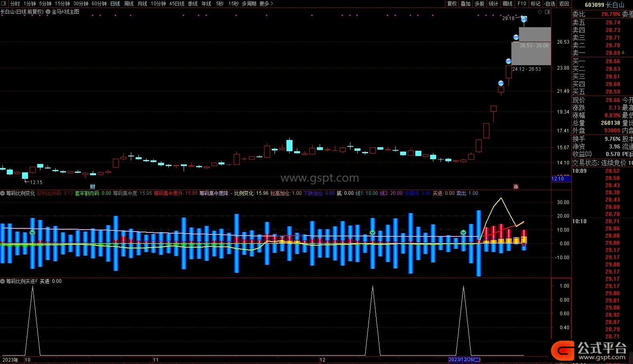
Task: Choose the 10分钟 period
Action: (x=158, y=4)
